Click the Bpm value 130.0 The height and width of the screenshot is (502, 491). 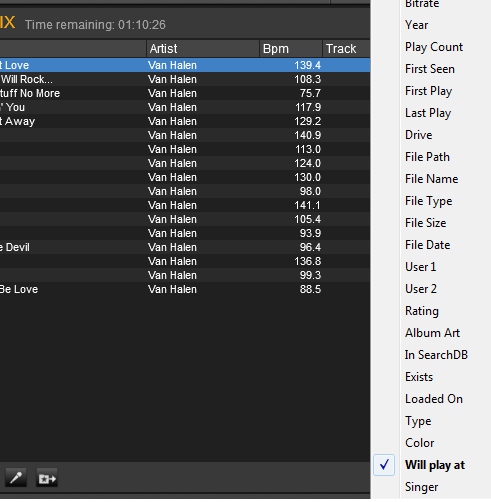(307, 177)
